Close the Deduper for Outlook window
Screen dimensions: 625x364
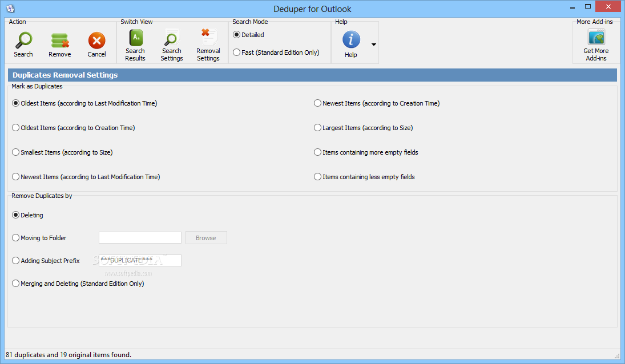click(608, 6)
